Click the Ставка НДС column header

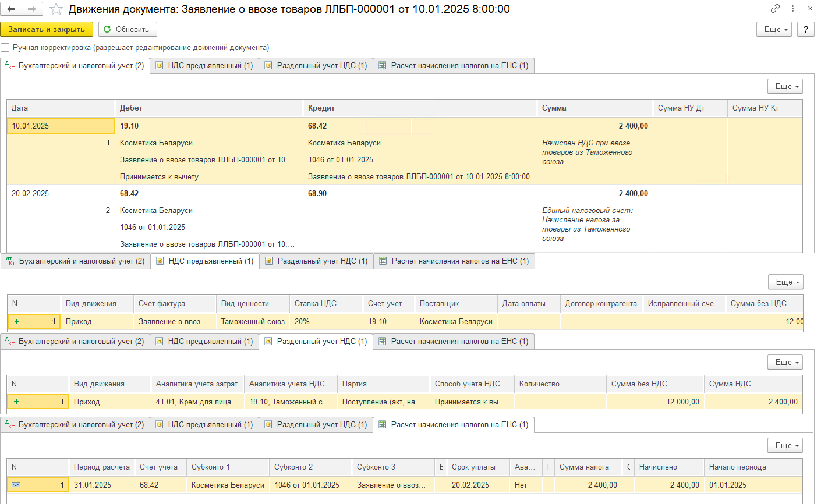(x=326, y=304)
